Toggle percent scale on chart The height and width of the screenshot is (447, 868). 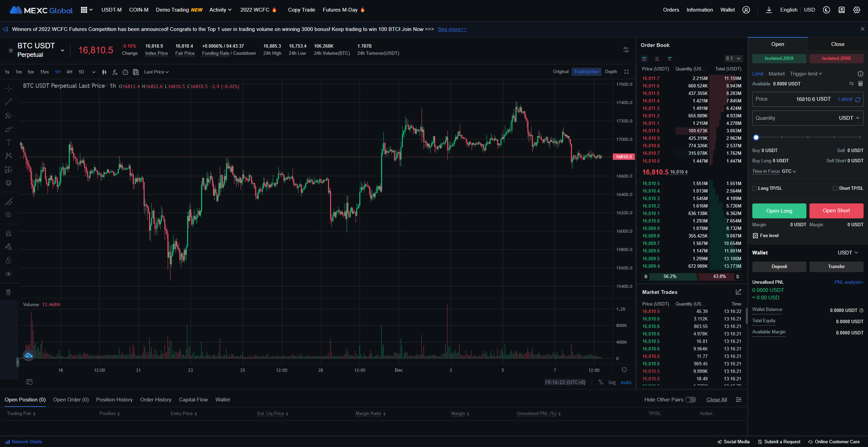(x=601, y=382)
